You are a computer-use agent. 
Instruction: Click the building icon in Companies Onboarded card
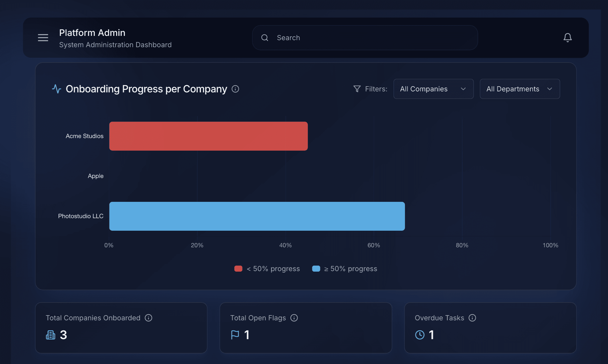(50, 335)
